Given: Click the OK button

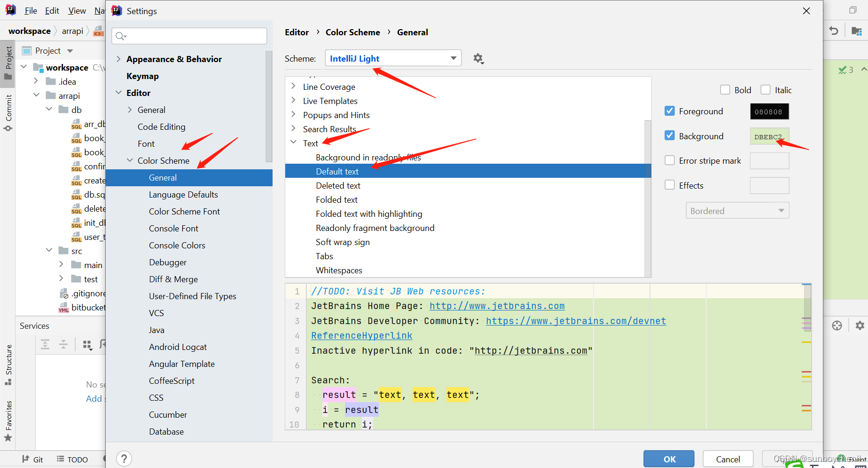Looking at the screenshot, I should (x=669, y=459).
